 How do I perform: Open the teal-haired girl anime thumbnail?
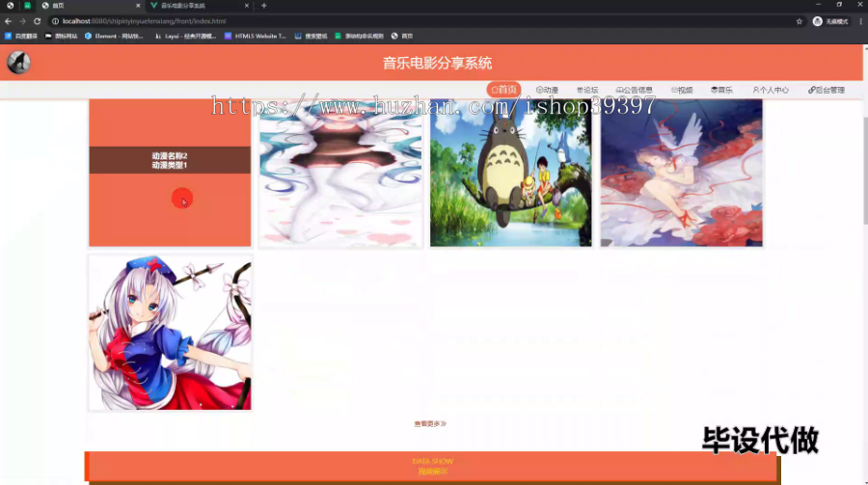(x=340, y=173)
